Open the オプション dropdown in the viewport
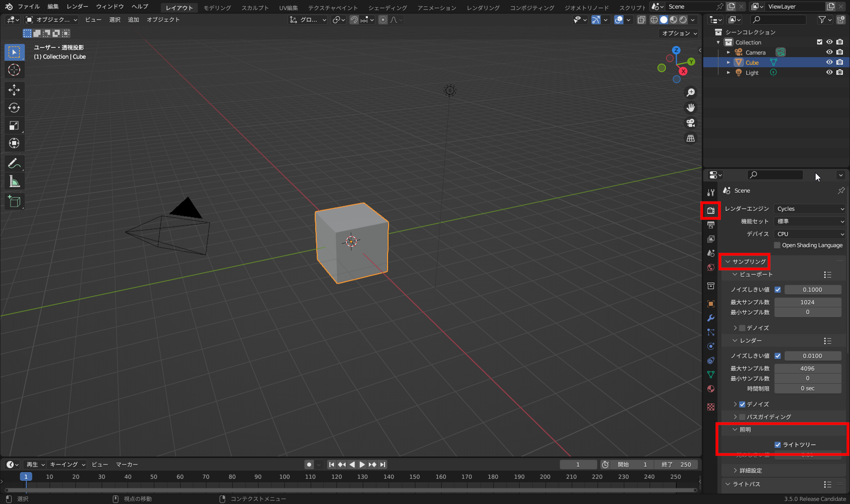The height and width of the screenshot is (504, 850). pos(679,33)
